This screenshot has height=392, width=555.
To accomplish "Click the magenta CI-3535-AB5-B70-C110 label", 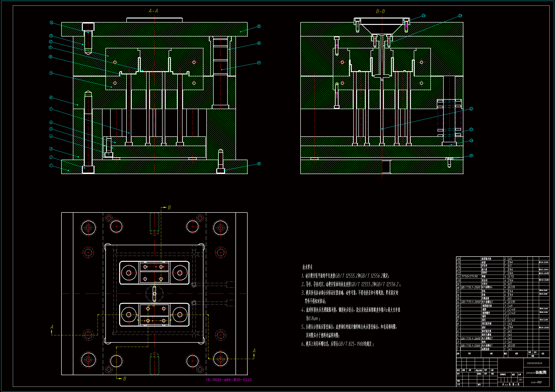I will (x=228, y=380).
